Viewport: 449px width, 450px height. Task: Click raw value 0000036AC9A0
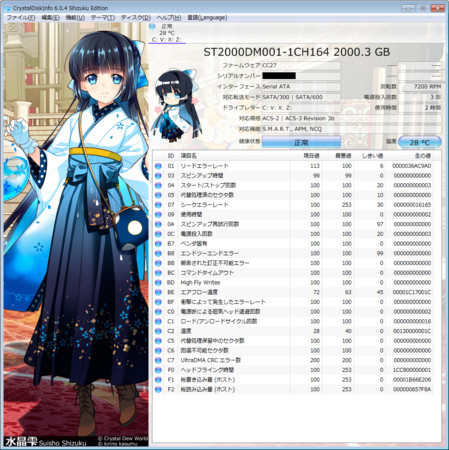(x=411, y=166)
